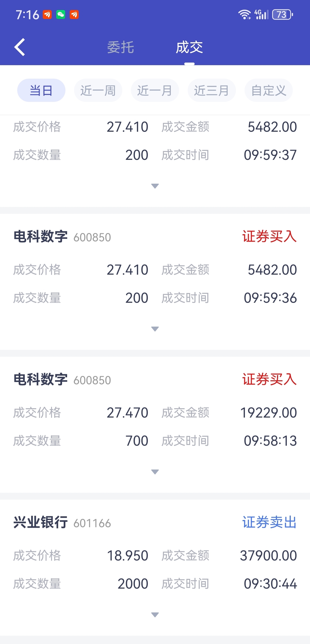310x644 pixels.
Task: Choose the 近三月 filter chip
Action: point(212,90)
